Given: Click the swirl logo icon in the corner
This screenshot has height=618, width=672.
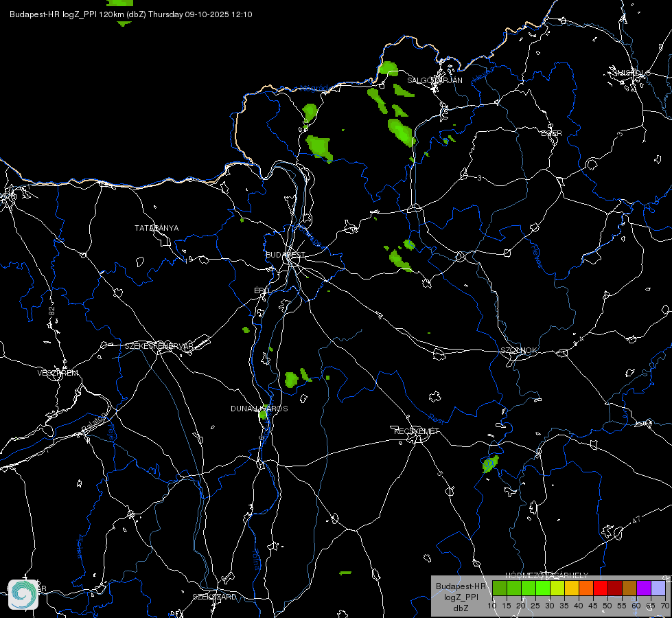Looking at the screenshot, I should [x=23, y=594].
